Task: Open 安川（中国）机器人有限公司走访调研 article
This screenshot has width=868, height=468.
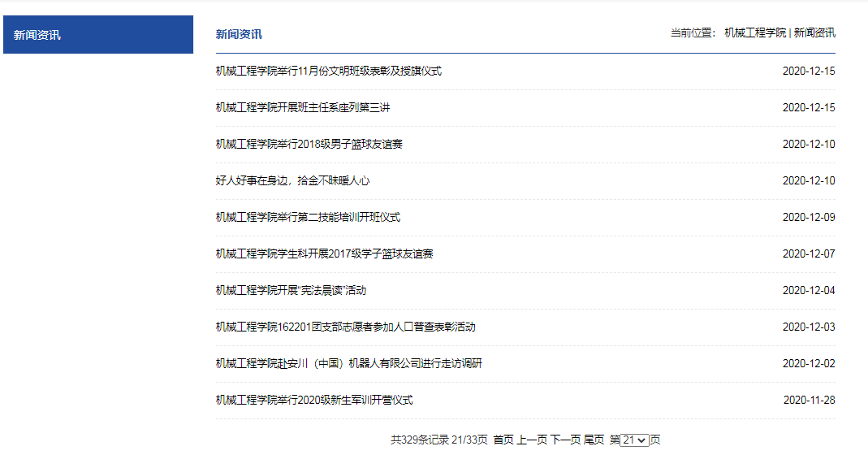Action: (x=348, y=364)
